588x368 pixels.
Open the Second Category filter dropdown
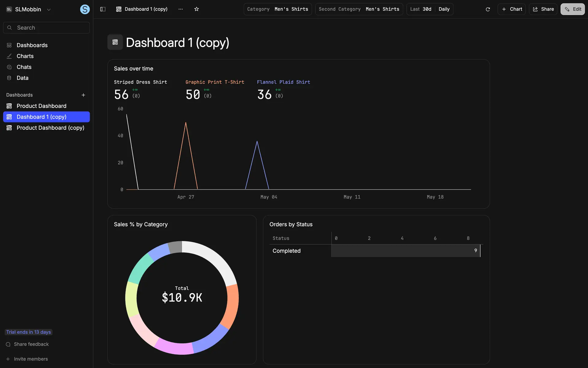tap(359, 9)
